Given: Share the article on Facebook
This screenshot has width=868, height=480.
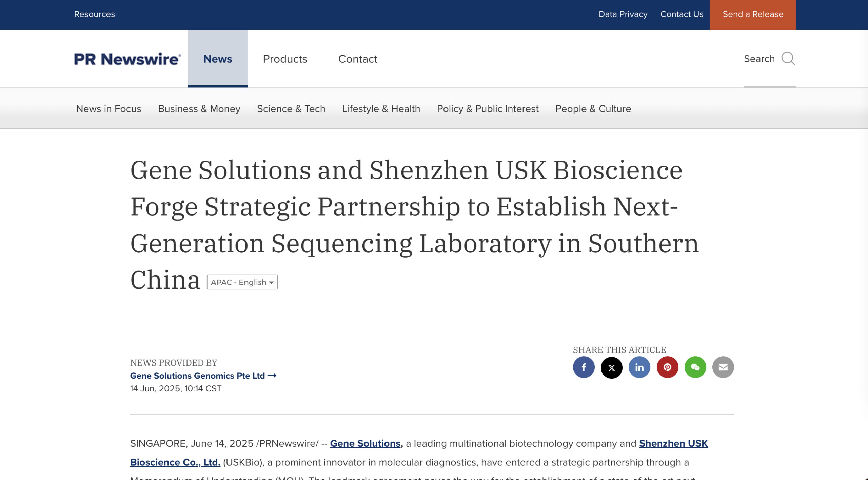Looking at the screenshot, I should (x=584, y=367).
